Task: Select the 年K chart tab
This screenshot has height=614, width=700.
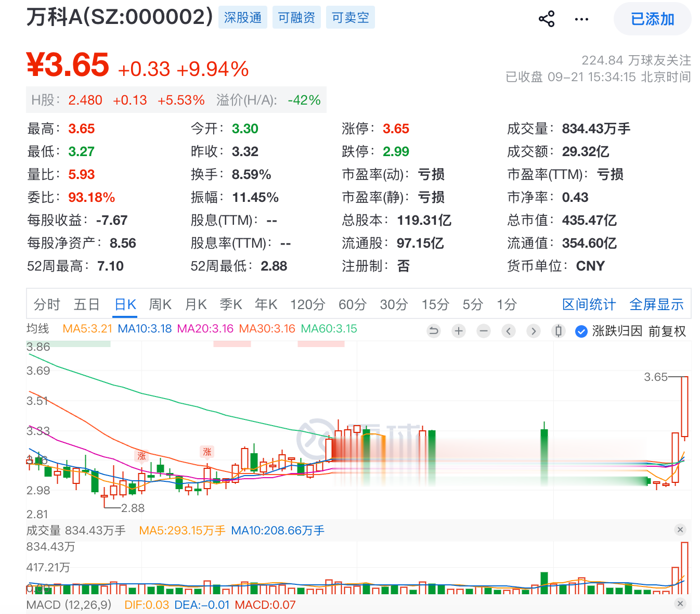Action: pyautogui.click(x=266, y=304)
